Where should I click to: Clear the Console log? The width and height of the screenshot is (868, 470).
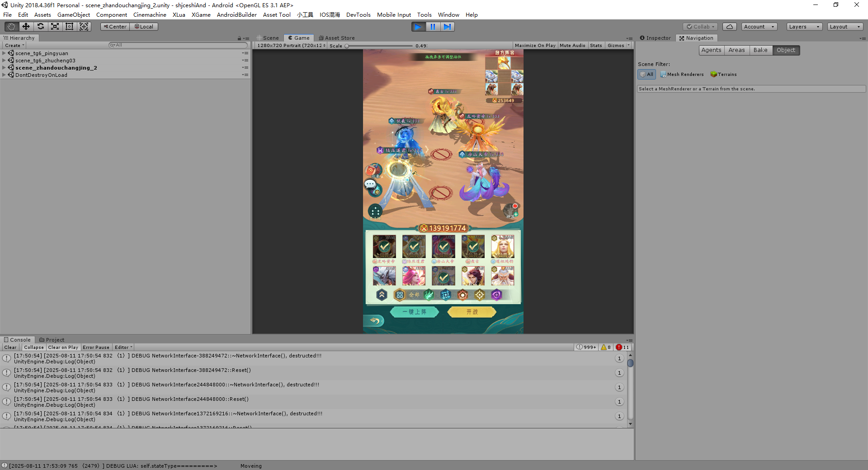[10, 348]
